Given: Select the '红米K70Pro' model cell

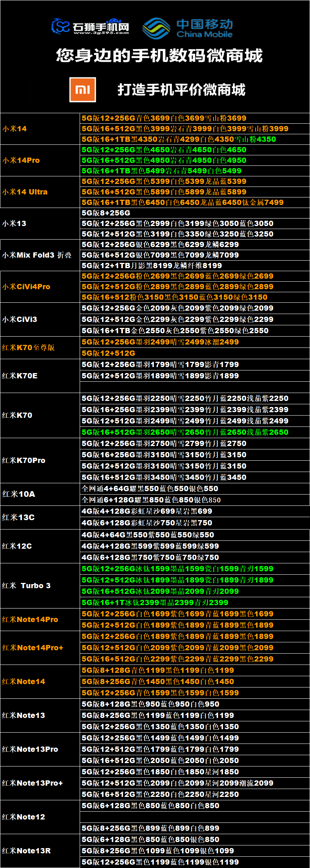Looking at the screenshot, I should 40,460.
